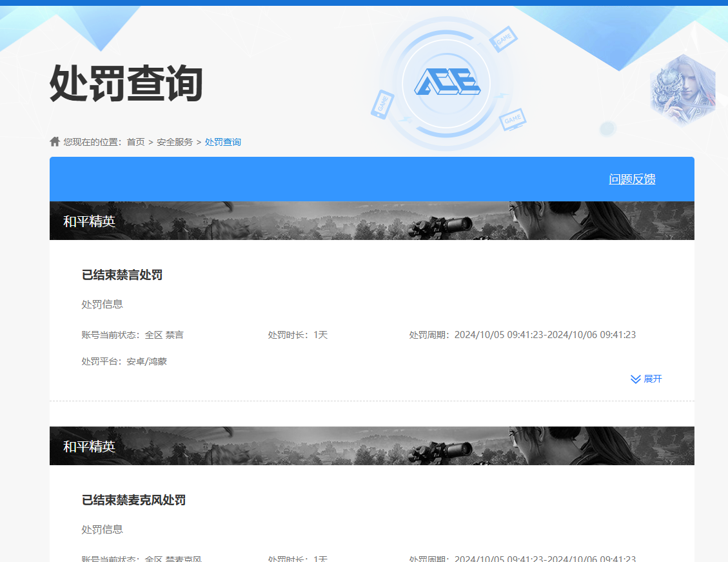Select the 已结束禁麦克风处罚 heading

[x=133, y=500]
